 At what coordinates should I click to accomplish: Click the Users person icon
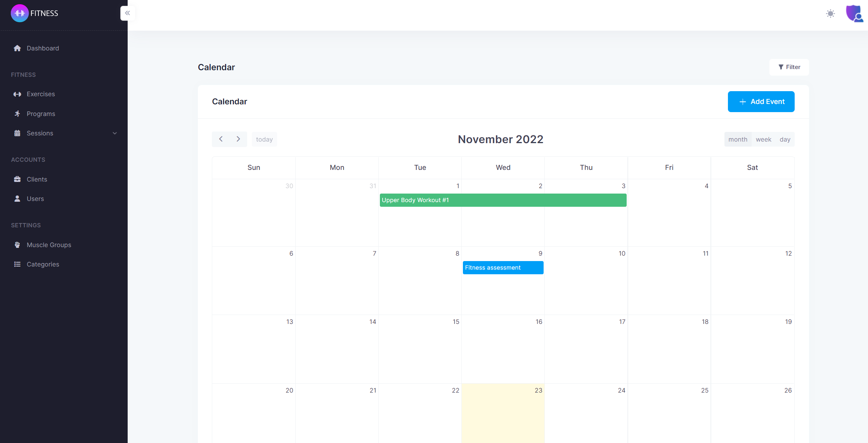coord(17,199)
